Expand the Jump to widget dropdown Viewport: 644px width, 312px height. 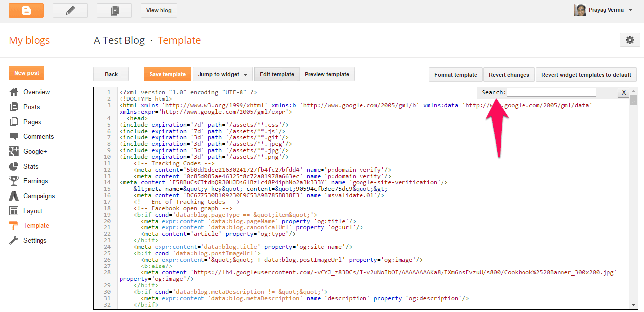click(x=222, y=74)
